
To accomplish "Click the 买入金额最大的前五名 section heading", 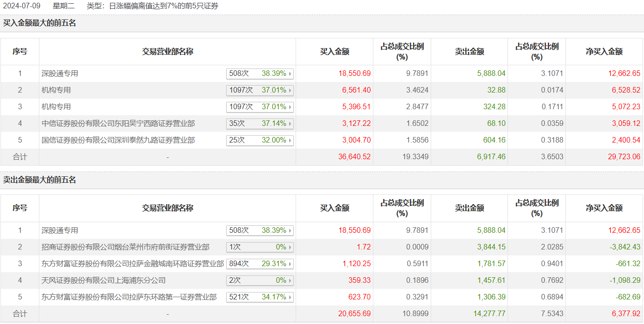I will [40, 23].
